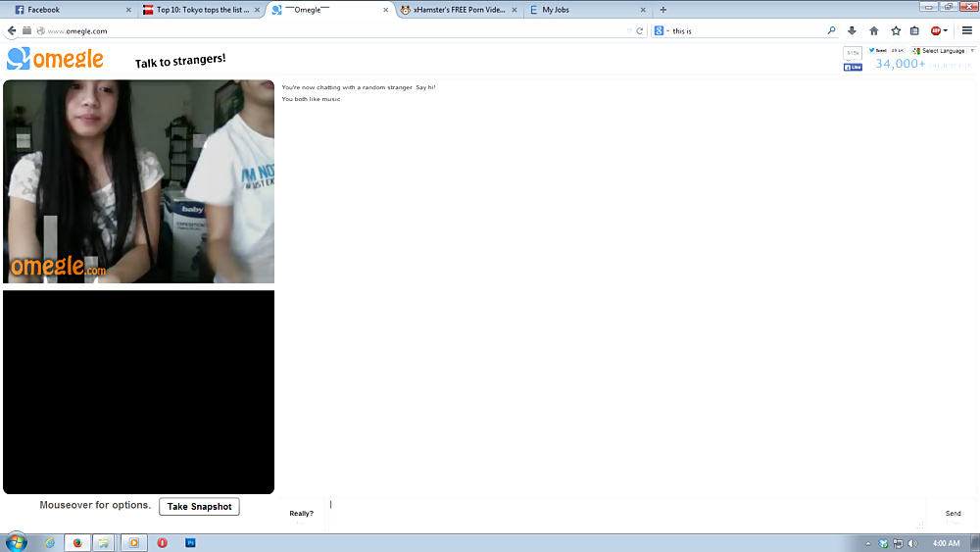Image resolution: width=980 pixels, height=552 pixels.
Task: Launch Internet Explorer from the taskbar
Action: pyautogui.click(x=50, y=542)
